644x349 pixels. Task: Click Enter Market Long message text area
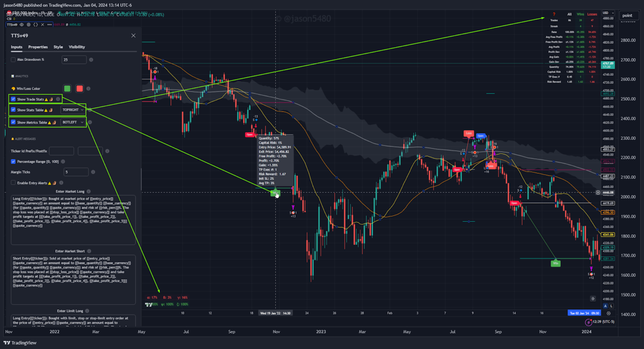point(73,220)
